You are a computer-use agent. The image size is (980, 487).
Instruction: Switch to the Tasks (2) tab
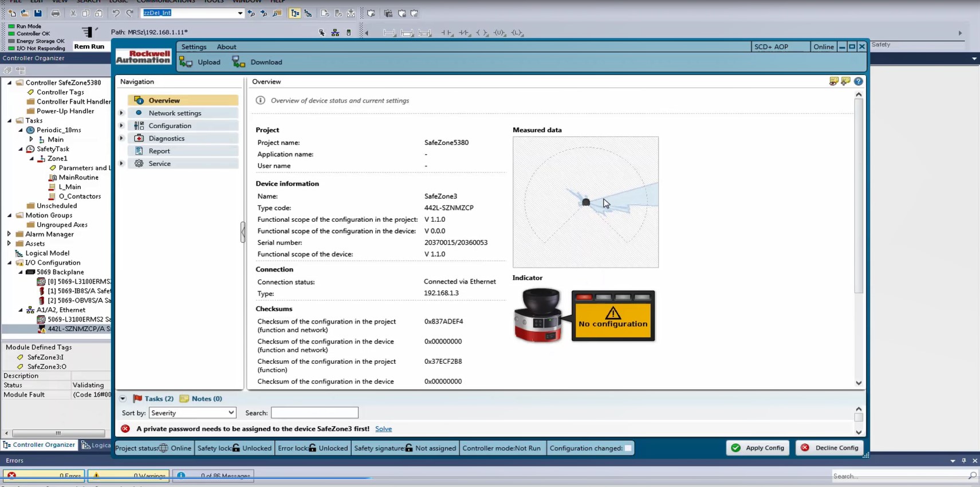159,398
